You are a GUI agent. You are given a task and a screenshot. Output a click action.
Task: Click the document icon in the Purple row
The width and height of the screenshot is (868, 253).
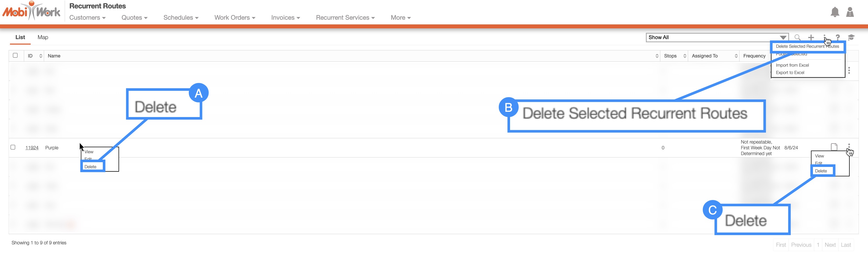click(x=834, y=147)
